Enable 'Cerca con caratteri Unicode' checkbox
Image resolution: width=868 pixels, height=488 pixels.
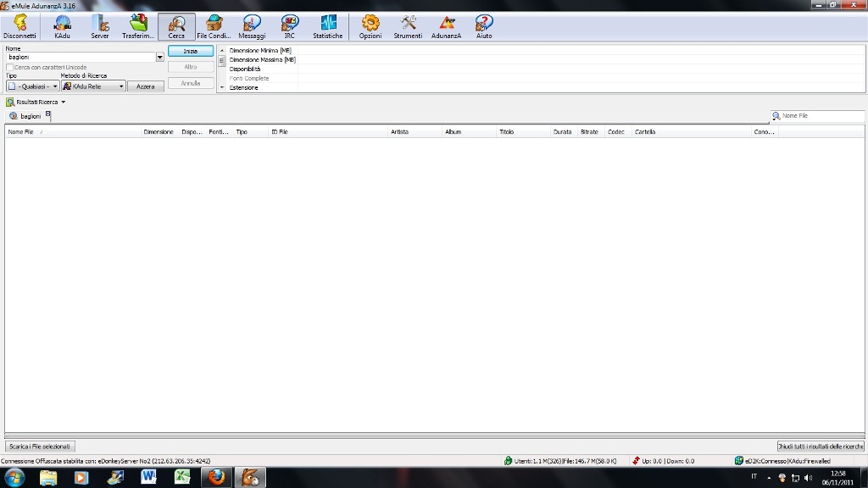pos(10,67)
